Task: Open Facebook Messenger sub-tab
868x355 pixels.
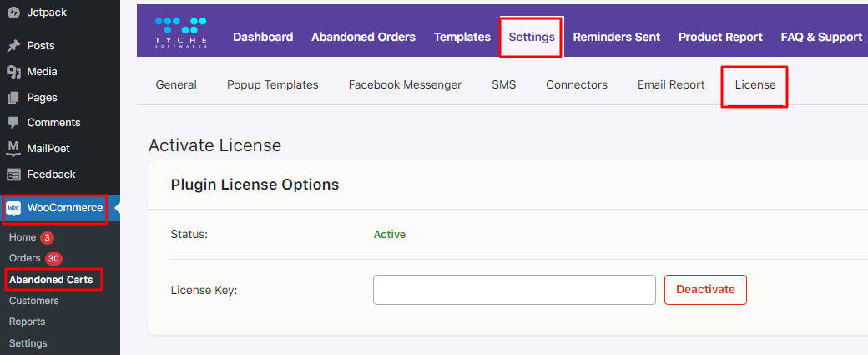Action: (406, 84)
